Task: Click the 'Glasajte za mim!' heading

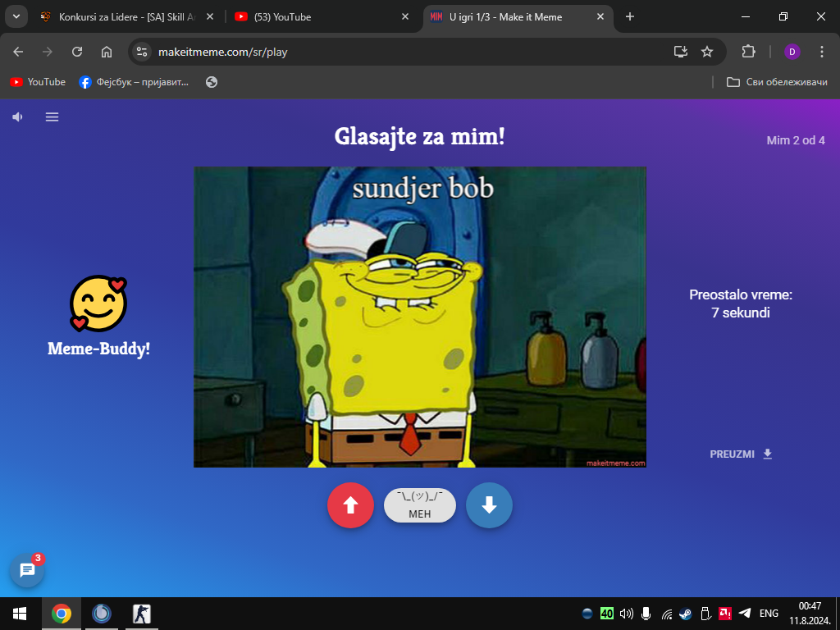Action: pyautogui.click(x=420, y=137)
